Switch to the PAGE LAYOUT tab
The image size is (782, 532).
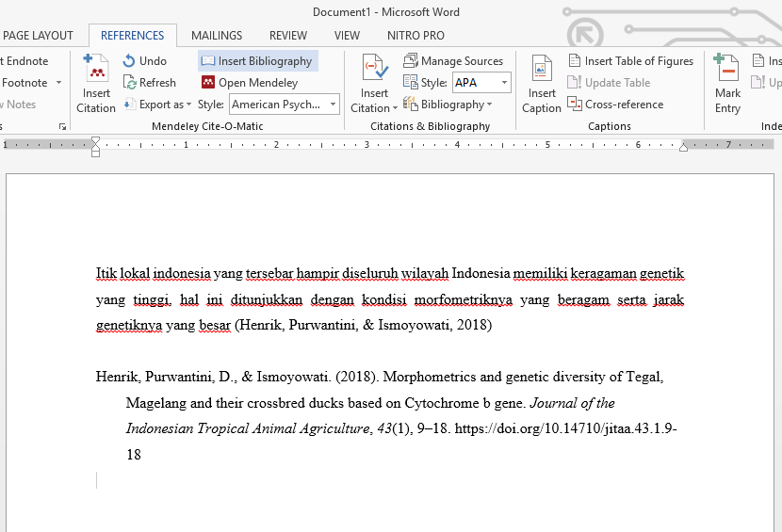(x=38, y=36)
